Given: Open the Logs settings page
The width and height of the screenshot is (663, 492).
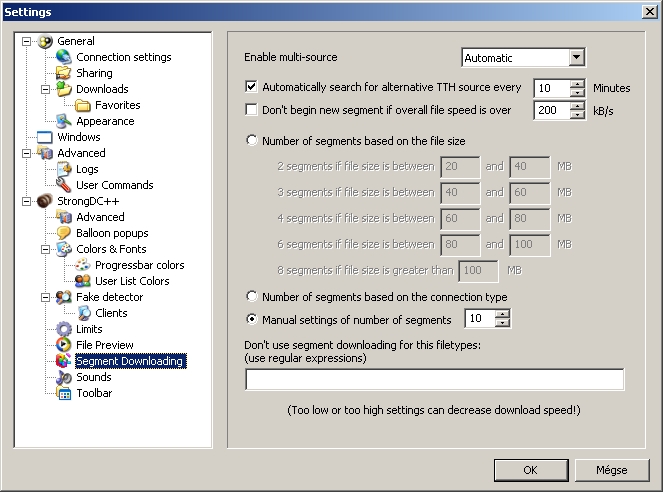Looking at the screenshot, I should (87, 169).
